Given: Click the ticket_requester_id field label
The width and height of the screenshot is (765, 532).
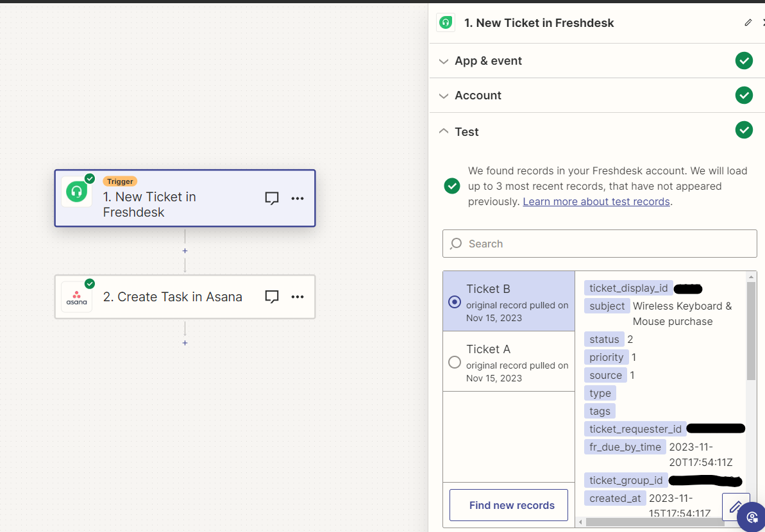Looking at the screenshot, I should (635, 429).
